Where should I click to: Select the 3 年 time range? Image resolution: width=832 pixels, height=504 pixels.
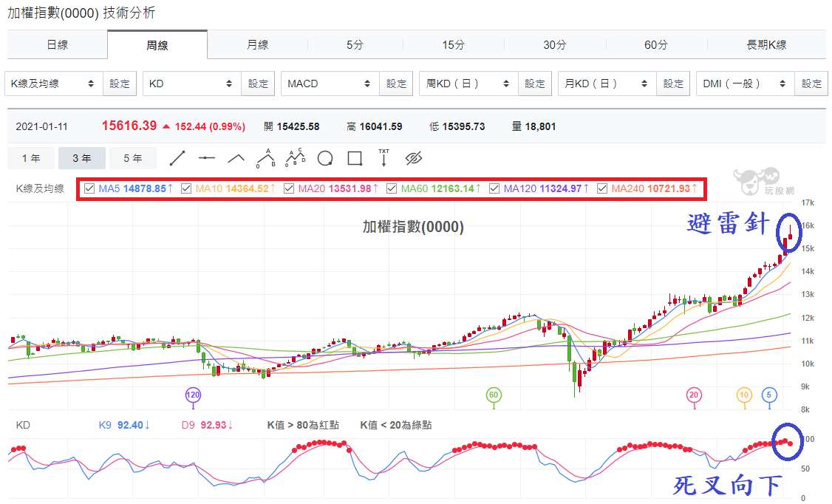(82, 158)
